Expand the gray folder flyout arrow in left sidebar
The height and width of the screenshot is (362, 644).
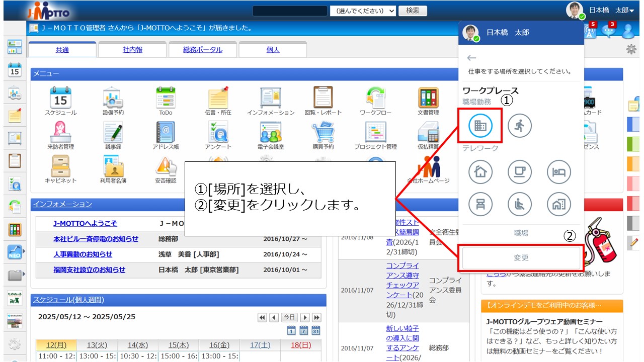pos(24,274)
